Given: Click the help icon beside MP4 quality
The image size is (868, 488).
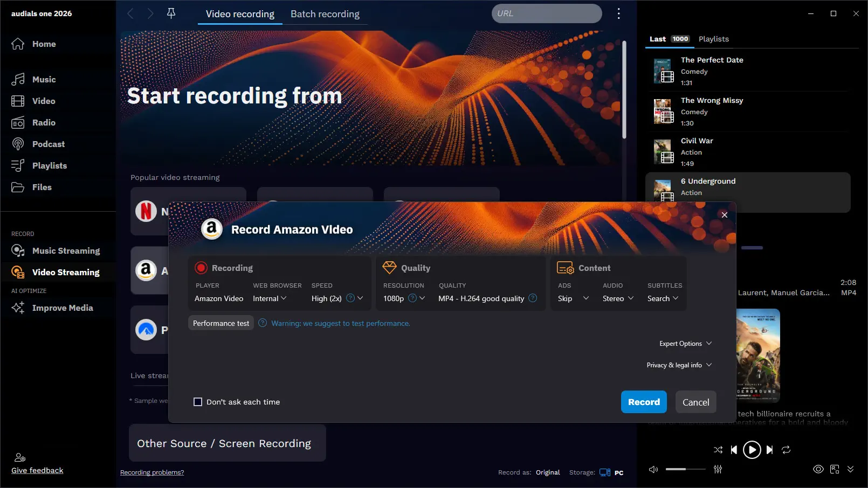Looking at the screenshot, I should pos(533,298).
